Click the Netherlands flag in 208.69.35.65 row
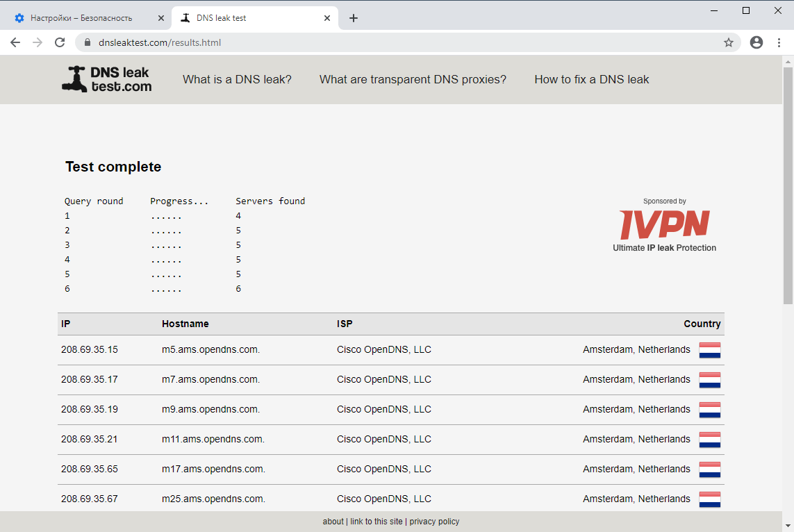This screenshot has height=532, width=794. [x=709, y=469]
